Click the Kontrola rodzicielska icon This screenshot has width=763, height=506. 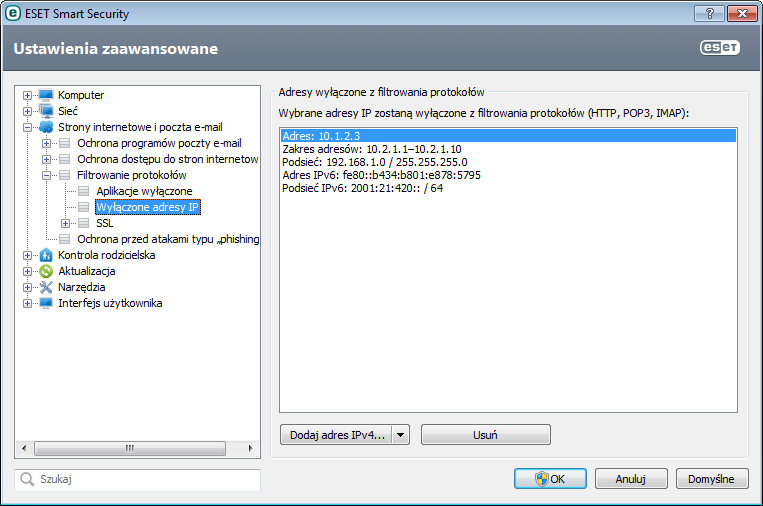tap(46, 255)
